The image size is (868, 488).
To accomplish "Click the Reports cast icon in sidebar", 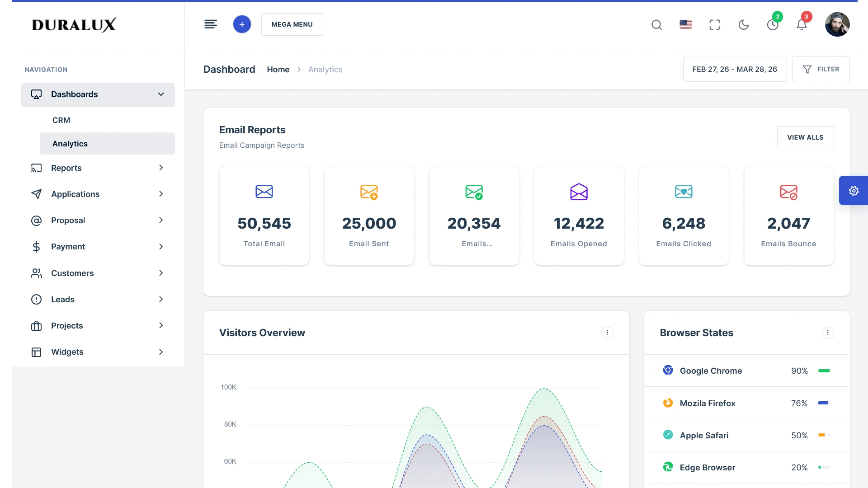I will coord(36,168).
